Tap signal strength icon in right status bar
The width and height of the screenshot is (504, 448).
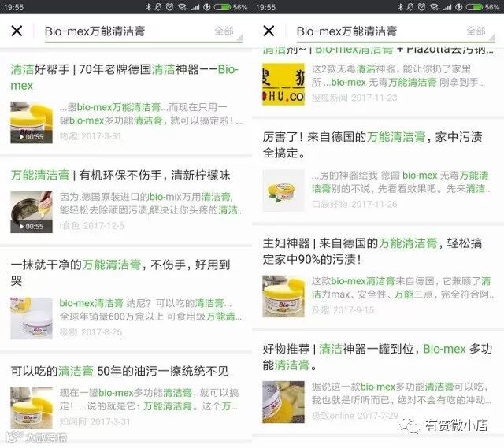click(x=447, y=7)
